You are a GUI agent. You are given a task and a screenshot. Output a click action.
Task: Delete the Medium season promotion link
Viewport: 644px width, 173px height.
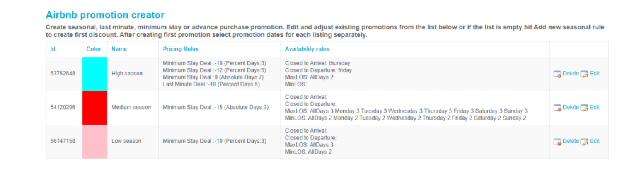pyautogui.click(x=571, y=107)
